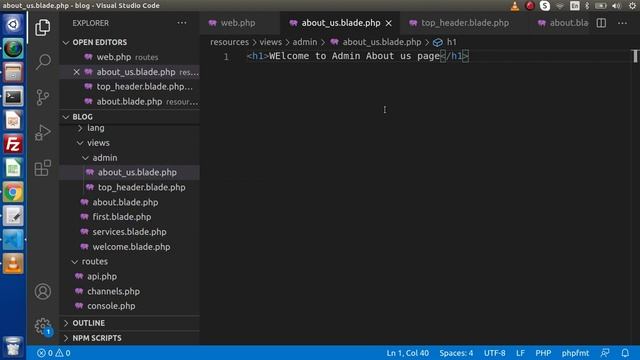Viewport: 640px width, 360px height.
Task: Click resources in the breadcrumb
Action: pyautogui.click(x=229, y=42)
